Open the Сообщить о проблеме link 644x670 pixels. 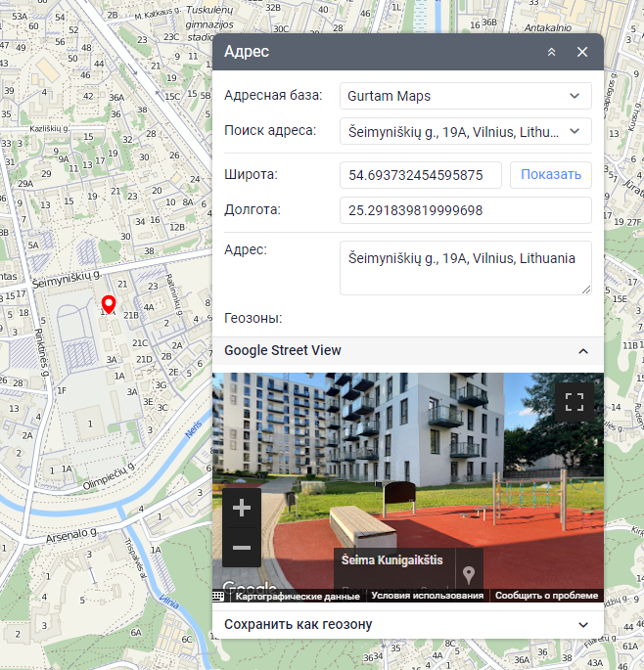[546, 596]
